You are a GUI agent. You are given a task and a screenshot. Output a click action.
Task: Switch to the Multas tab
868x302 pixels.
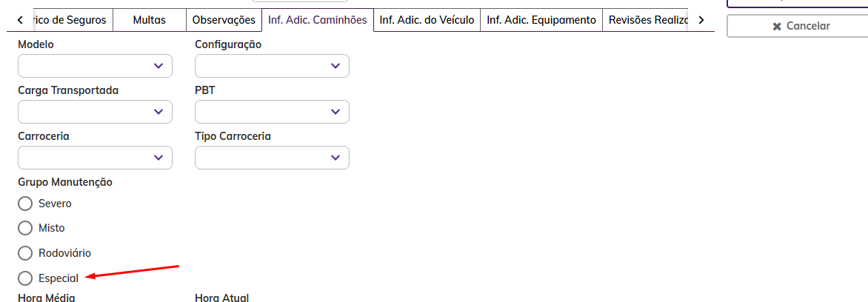point(149,21)
